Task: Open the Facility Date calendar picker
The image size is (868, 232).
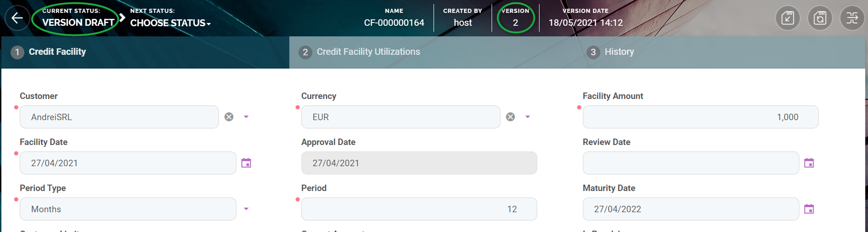Action: [246, 163]
